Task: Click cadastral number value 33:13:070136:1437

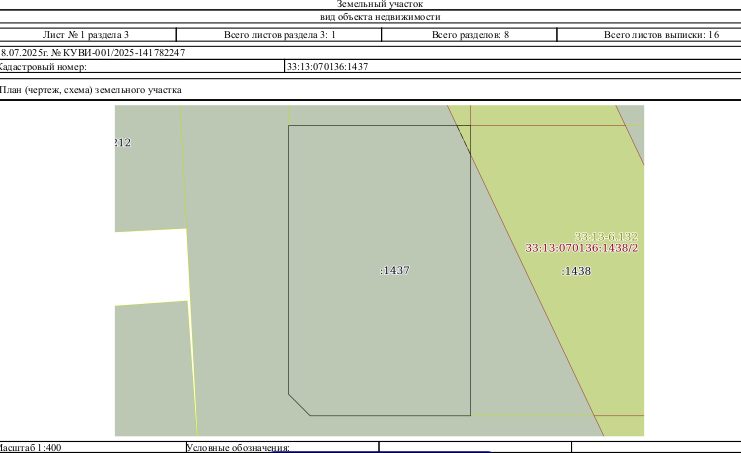Action: tap(327, 67)
